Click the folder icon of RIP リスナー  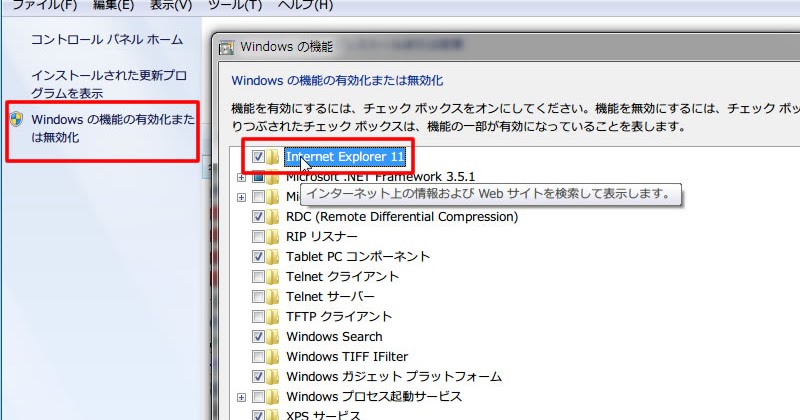coord(272,237)
